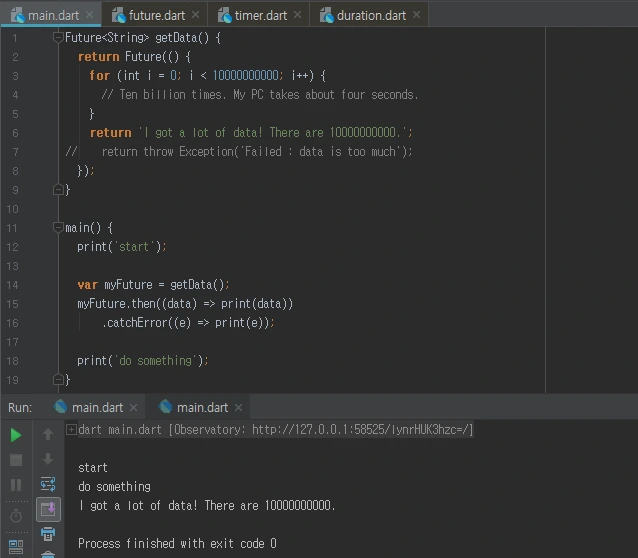This screenshot has height=558, width=638.
Task: Click 'print('do something');' in the editor
Action: pyautogui.click(x=143, y=361)
